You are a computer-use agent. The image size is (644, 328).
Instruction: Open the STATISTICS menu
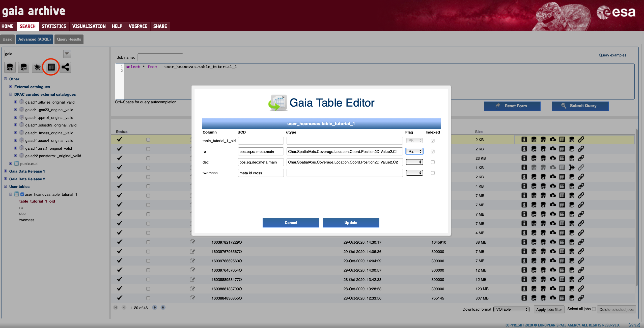[54, 26]
